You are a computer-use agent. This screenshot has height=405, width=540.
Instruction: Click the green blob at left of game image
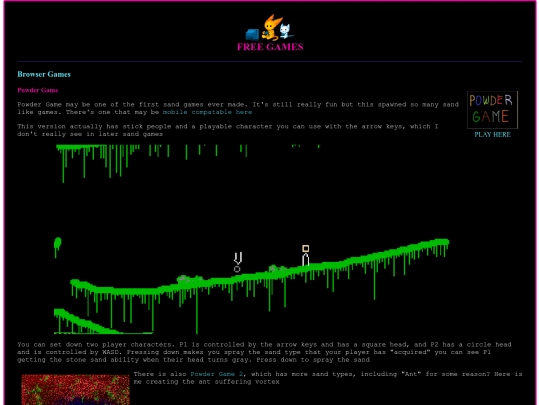(57, 247)
